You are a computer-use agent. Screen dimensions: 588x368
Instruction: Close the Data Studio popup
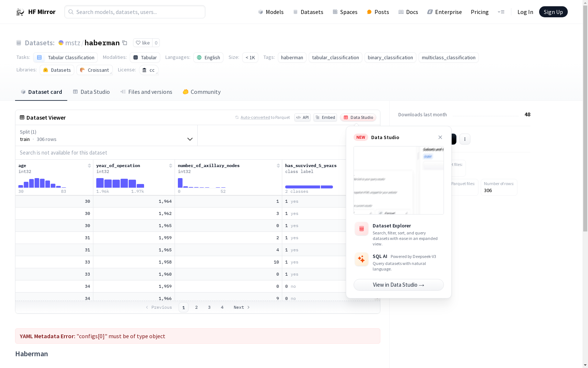pos(440,137)
